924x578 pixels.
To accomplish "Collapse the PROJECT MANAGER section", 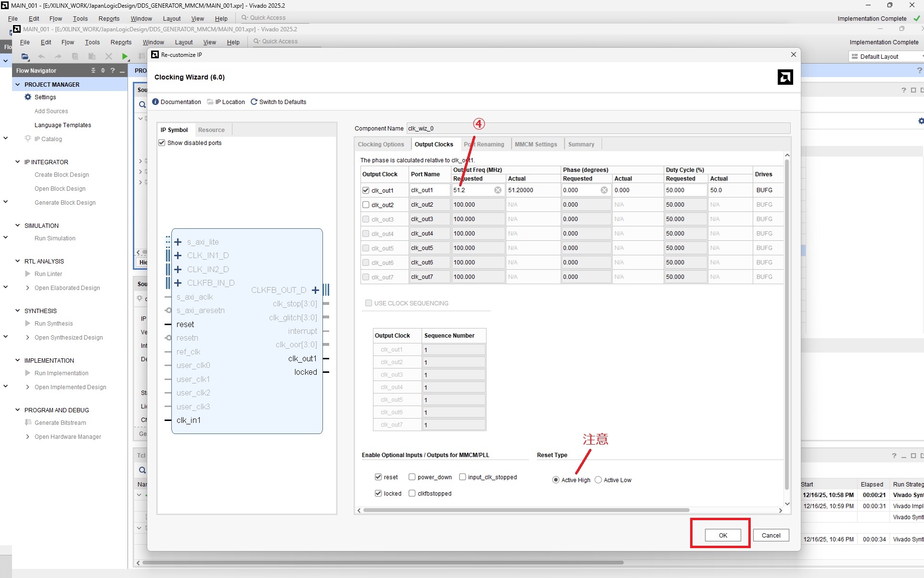I will point(18,84).
